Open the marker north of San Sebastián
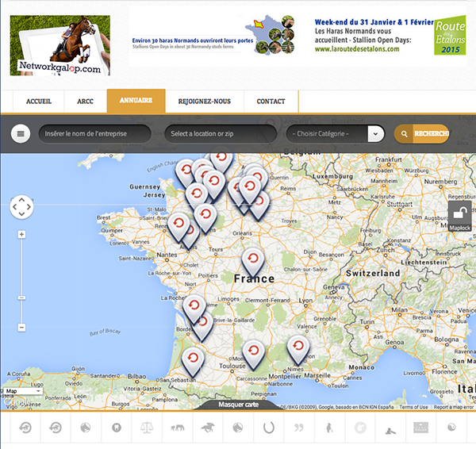 tap(193, 362)
